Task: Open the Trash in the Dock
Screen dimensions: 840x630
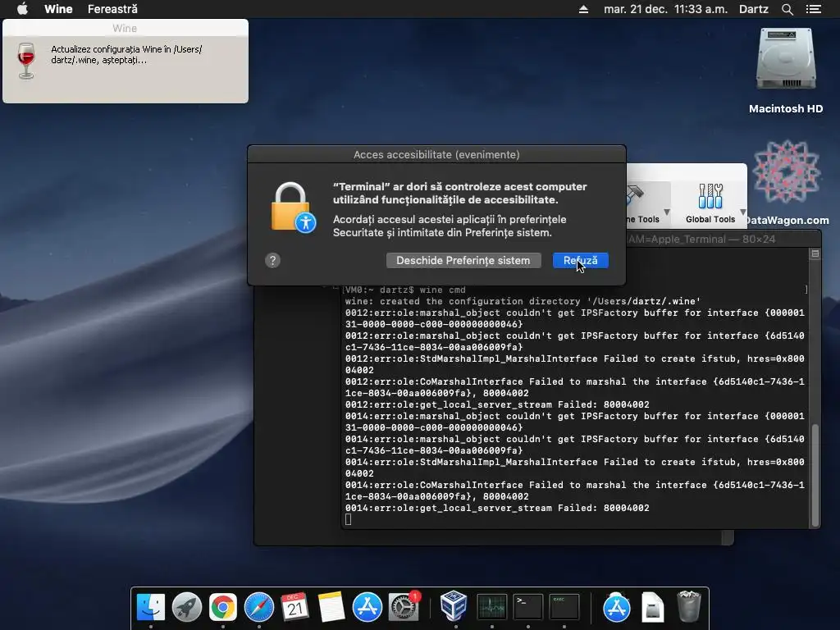Action: (689, 606)
